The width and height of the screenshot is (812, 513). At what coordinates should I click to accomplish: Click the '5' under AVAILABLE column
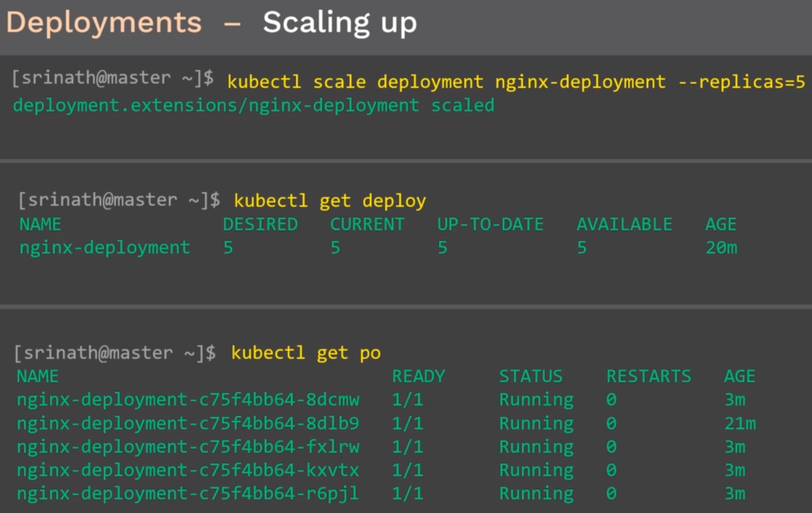(x=582, y=248)
